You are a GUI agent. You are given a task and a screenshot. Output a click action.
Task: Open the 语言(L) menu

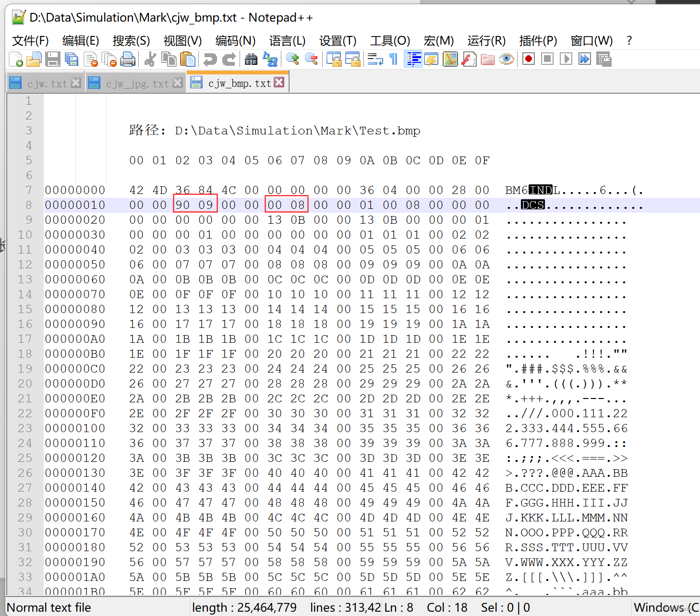[x=287, y=41]
